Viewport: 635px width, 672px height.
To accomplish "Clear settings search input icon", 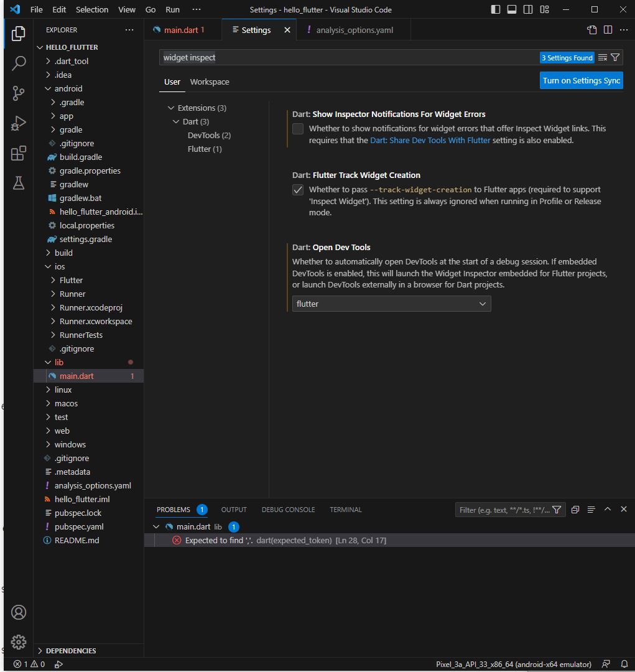I will pyautogui.click(x=603, y=57).
